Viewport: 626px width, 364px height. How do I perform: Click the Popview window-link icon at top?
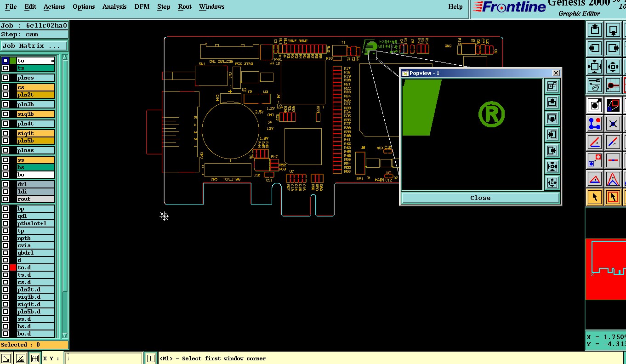(x=552, y=86)
